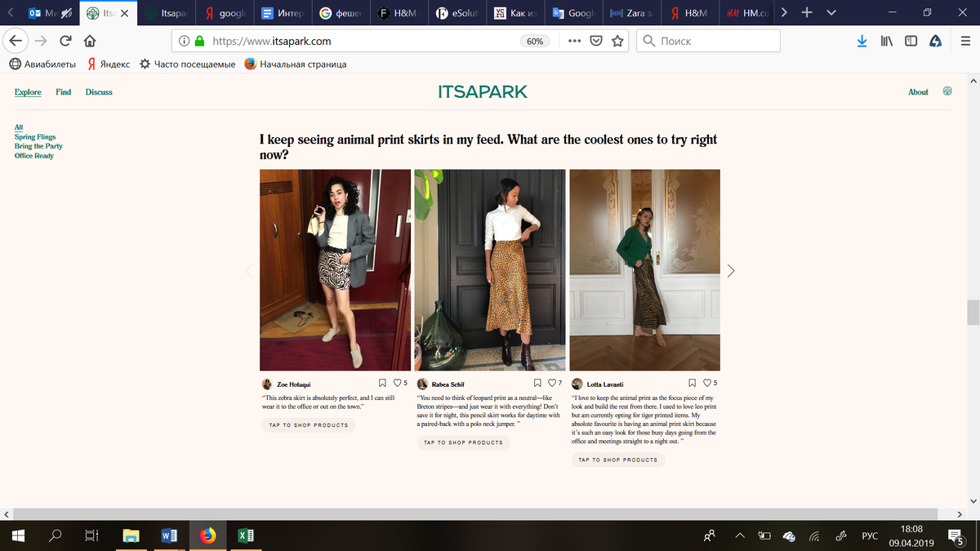
Task: Click into the Поиск search field
Action: click(707, 41)
